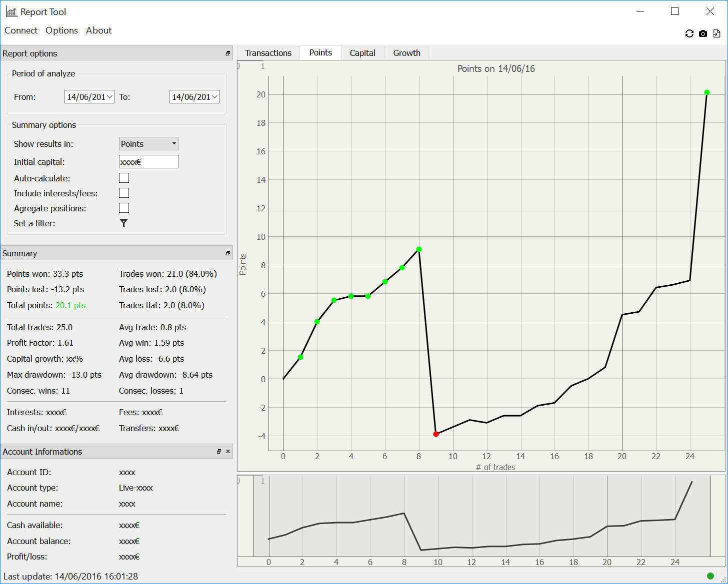
Task: Enable the Auto-calculate checkbox
Action: click(124, 178)
